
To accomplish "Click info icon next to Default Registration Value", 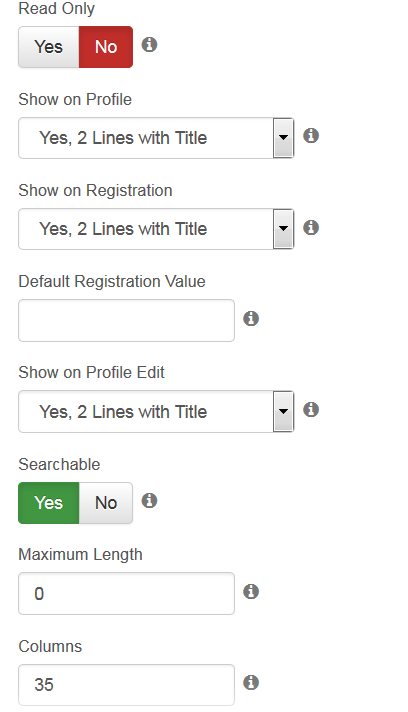I will coord(251,318).
